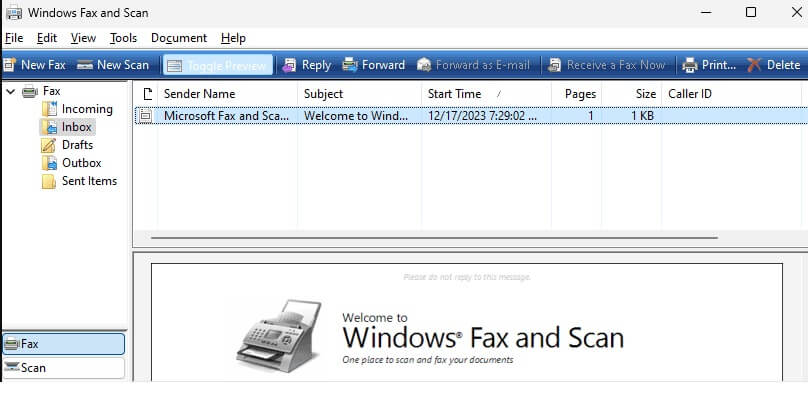Open the Help menu
This screenshot has width=808, height=396.
point(233,38)
